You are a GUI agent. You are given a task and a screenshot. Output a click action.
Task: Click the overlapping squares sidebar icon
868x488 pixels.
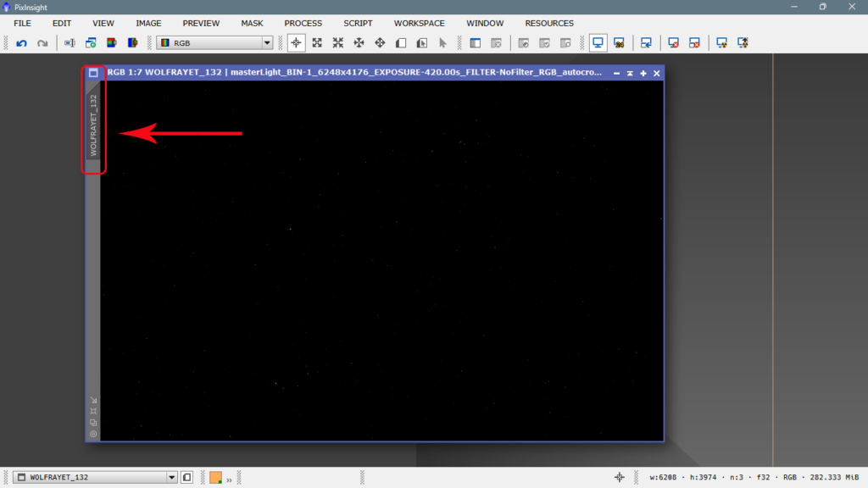(x=93, y=423)
